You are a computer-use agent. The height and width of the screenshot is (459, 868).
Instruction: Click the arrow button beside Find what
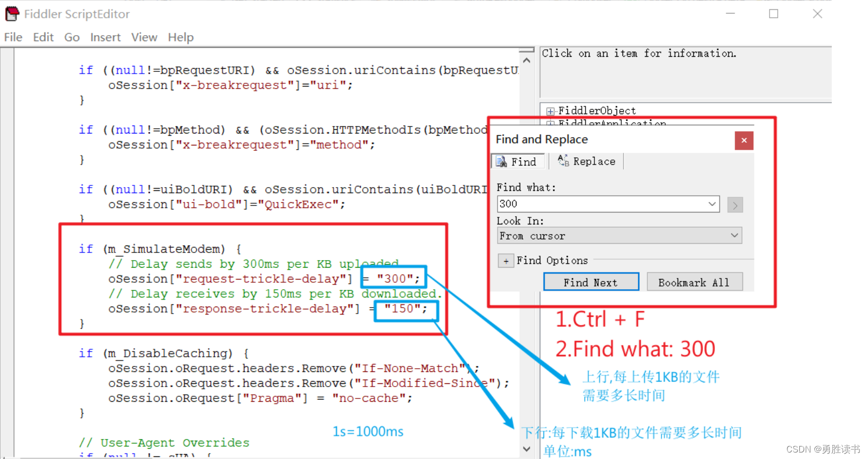[x=735, y=205]
